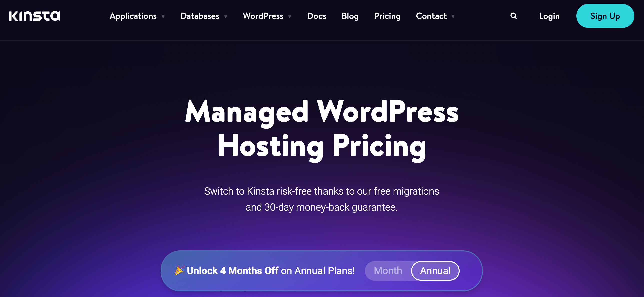
Task: Click the Login icon link
Action: 549,16
